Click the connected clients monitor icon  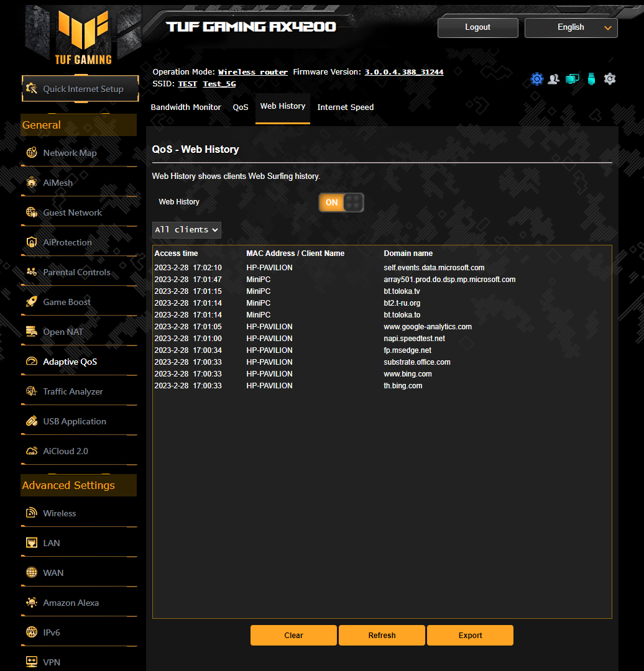(x=572, y=79)
